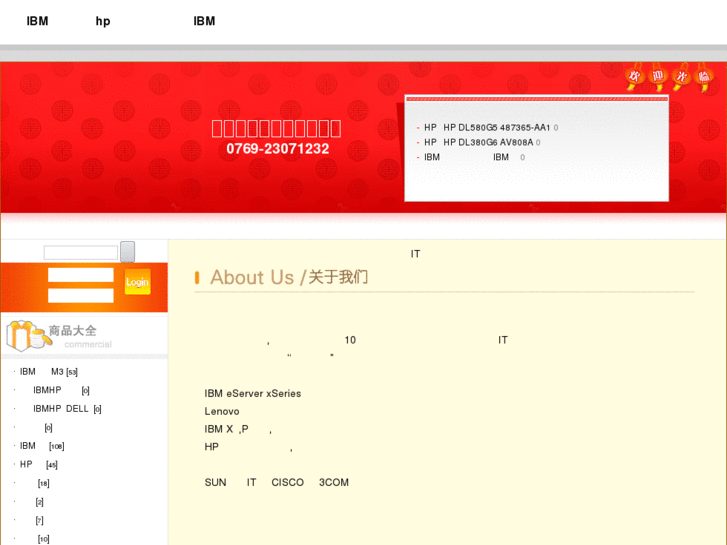Viewport: 727px width, 545px height.
Task: Click the welcome lantern decoration banner
Action: click(x=669, y=77)
